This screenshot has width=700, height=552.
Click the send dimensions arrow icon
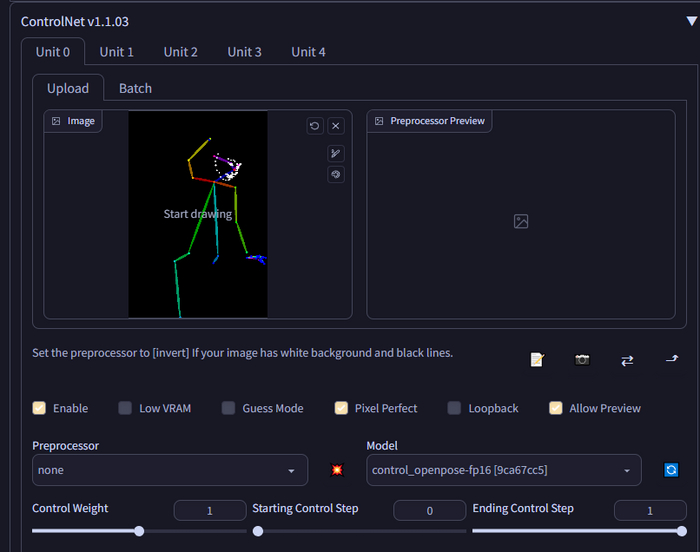672,360
